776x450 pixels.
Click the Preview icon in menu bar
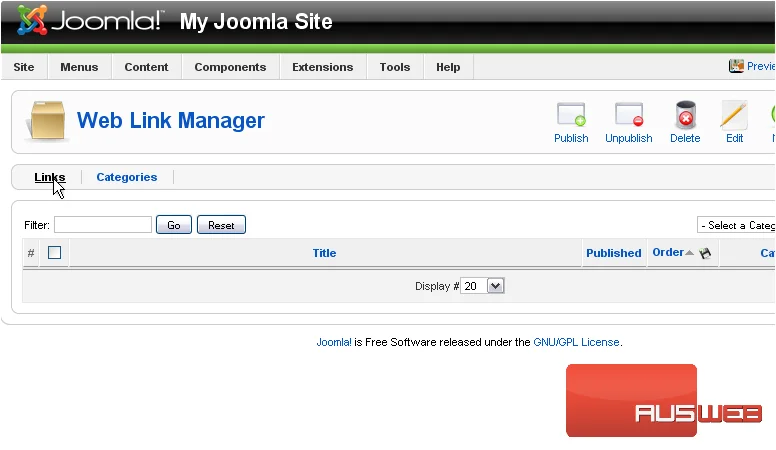pos(736,66)
